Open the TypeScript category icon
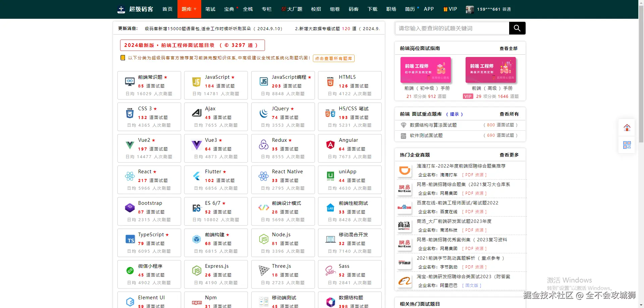The image size is (644, 308). click(x=130, y=239)
